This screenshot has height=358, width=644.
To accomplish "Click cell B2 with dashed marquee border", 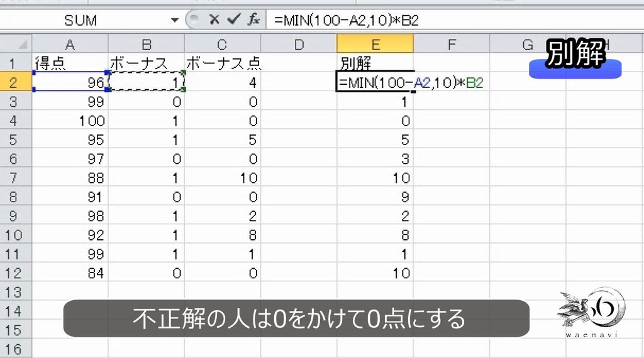I will pyautogui.click(x=146, y=82).
